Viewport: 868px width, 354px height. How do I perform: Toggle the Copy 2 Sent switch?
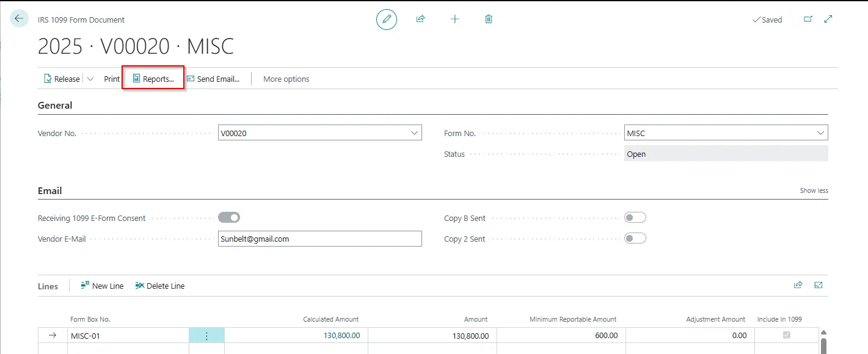coord(635,238)
